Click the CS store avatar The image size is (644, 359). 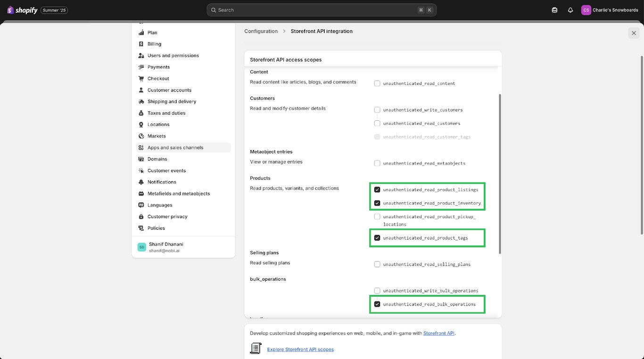coord(586,10)
